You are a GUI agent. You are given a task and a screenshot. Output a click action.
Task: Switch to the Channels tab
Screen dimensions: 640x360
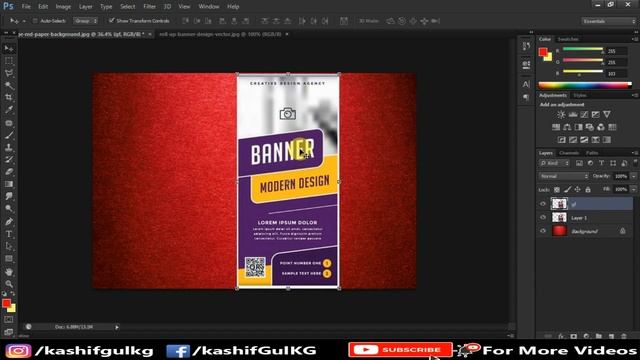(569, 153)
